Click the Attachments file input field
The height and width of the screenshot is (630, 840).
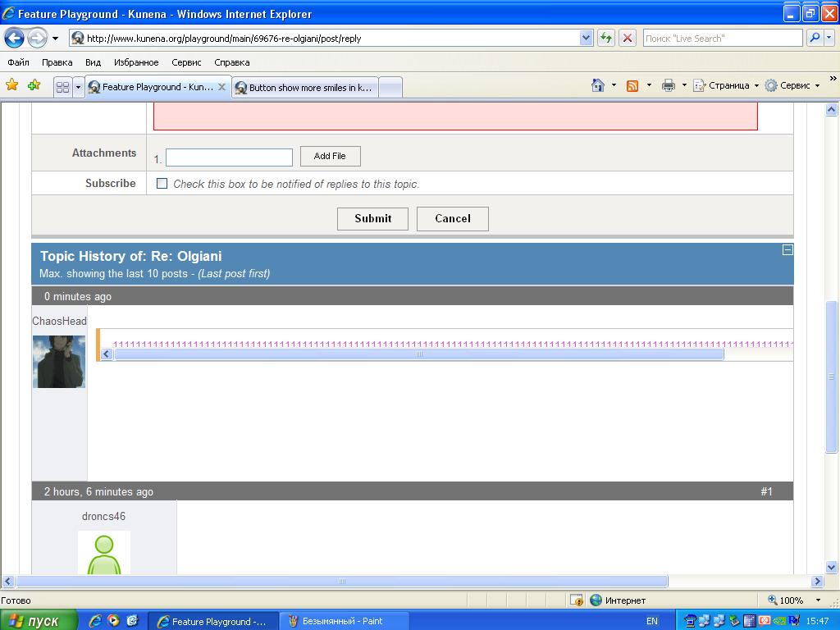(229, 157)
